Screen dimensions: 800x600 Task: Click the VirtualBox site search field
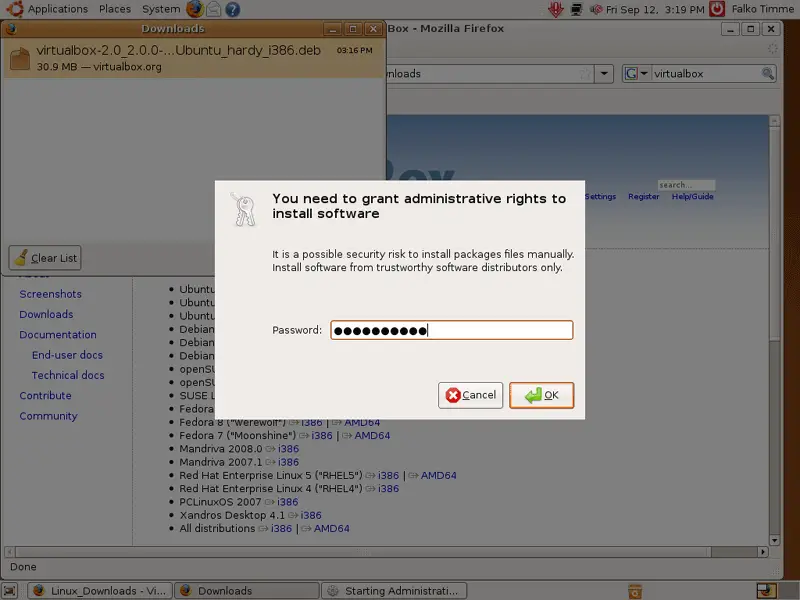click(x=686, y=185)
